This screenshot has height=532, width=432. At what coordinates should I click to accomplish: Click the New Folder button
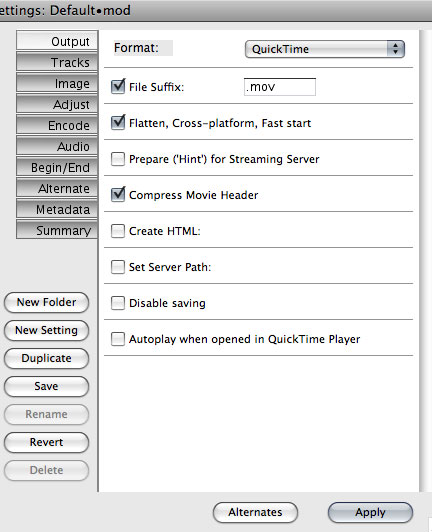tap(46, 302)
